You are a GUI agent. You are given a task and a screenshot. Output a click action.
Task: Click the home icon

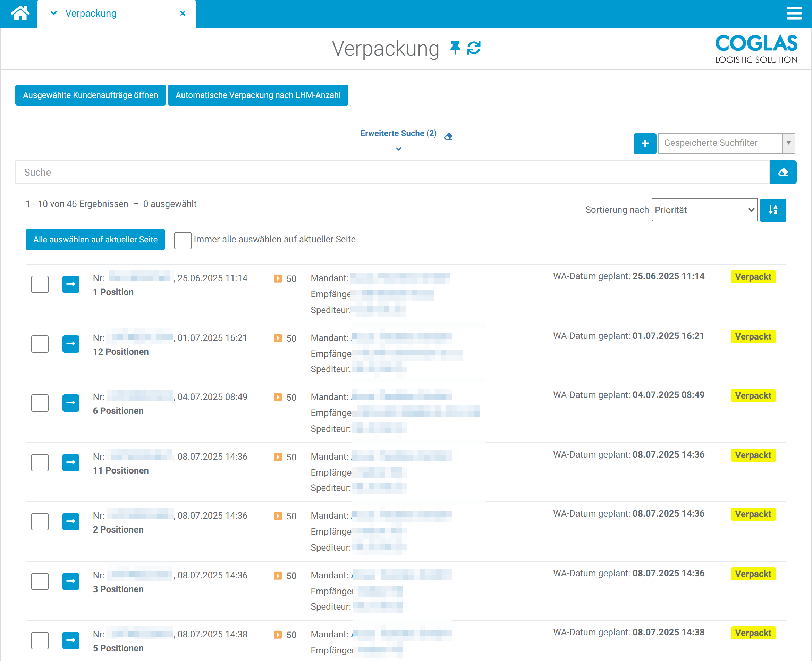(x=20, y=13)
